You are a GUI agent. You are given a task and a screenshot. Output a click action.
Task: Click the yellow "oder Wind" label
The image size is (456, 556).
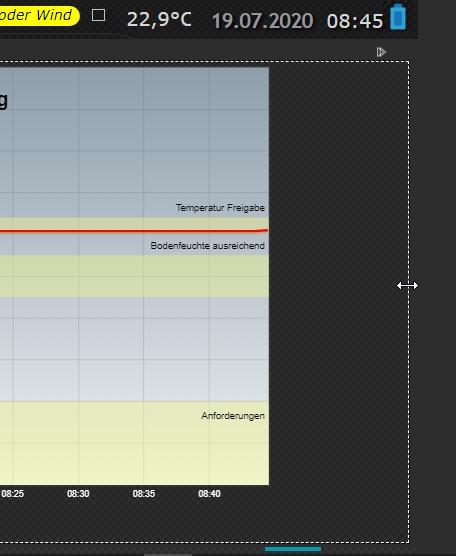coord(39,16)
